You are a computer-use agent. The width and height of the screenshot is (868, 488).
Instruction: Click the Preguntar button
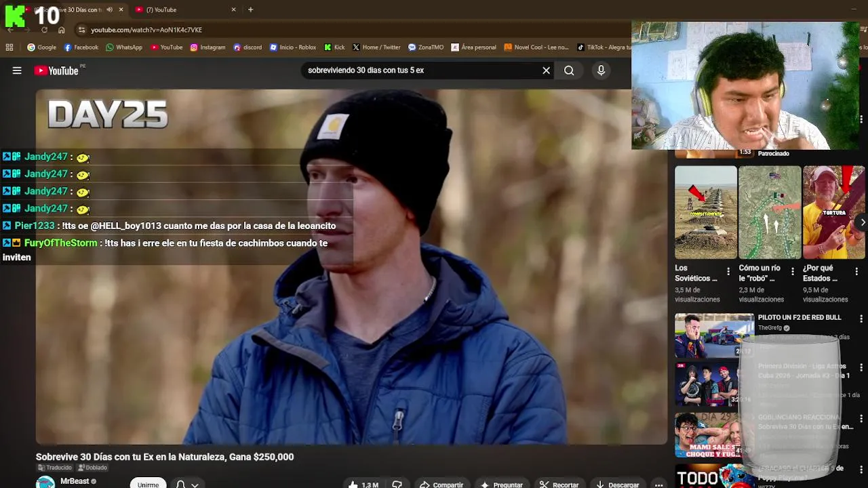(502, 485)
